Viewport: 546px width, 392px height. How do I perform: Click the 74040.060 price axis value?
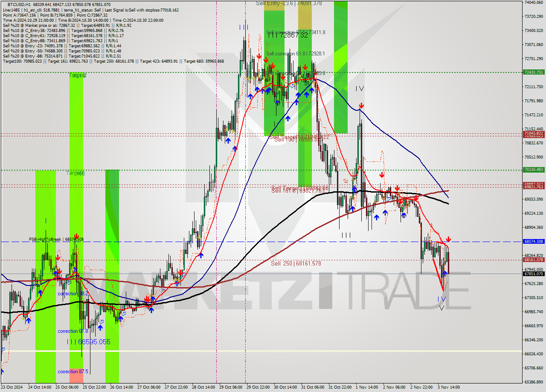534,2
